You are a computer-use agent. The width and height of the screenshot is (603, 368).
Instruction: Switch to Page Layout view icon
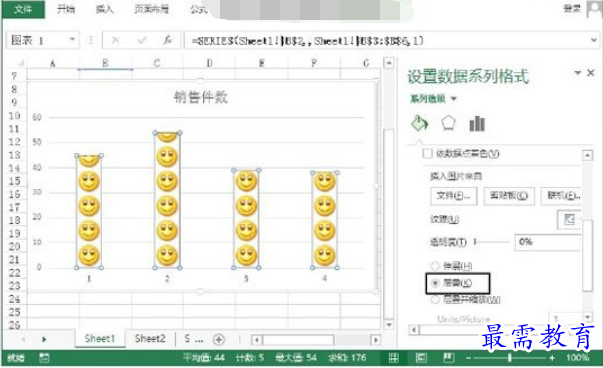pyautogui.click(x=421, y=358)
